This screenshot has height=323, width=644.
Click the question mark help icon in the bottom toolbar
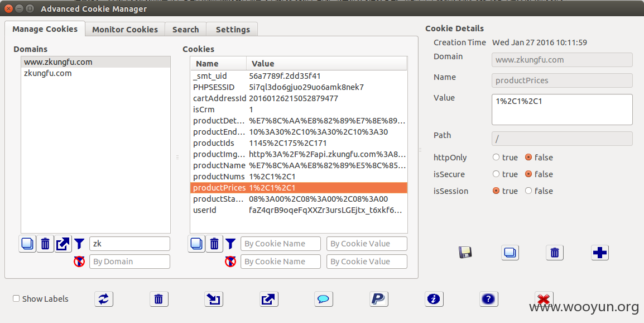click(488, 299)
